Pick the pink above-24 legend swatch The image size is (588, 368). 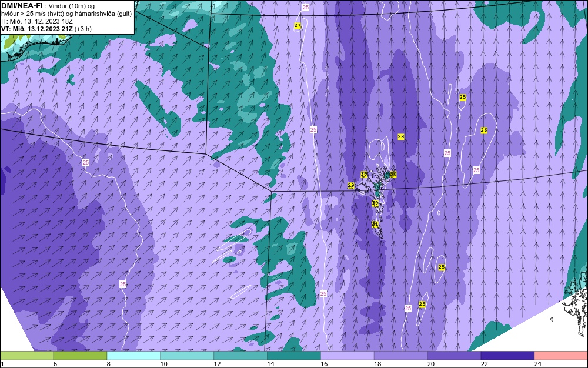pos(562,356)
